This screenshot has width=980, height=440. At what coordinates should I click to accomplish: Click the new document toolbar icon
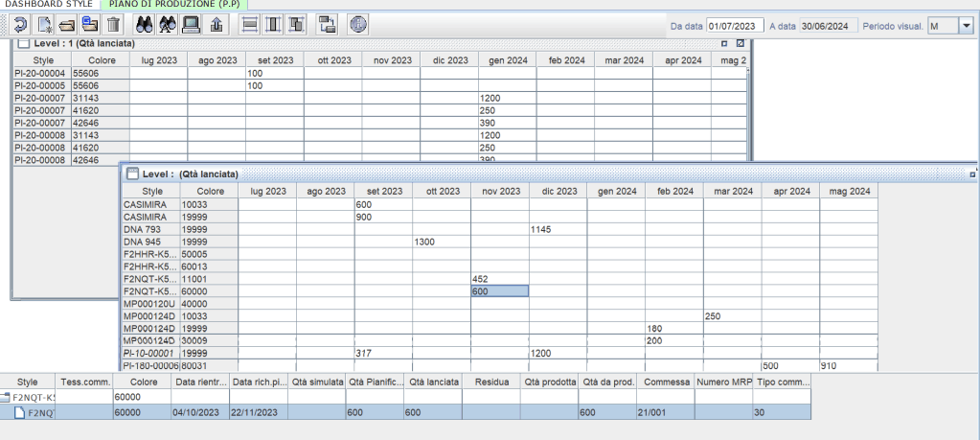[44, 25]
